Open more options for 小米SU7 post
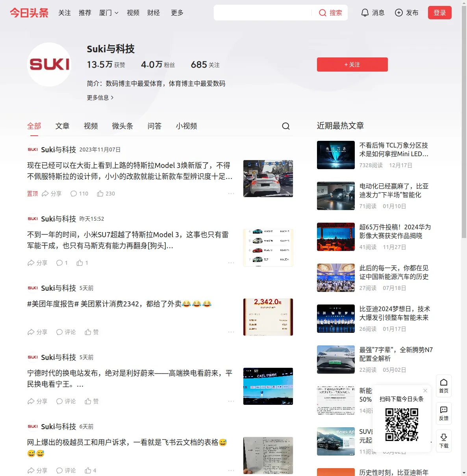 tap(231, 263)
